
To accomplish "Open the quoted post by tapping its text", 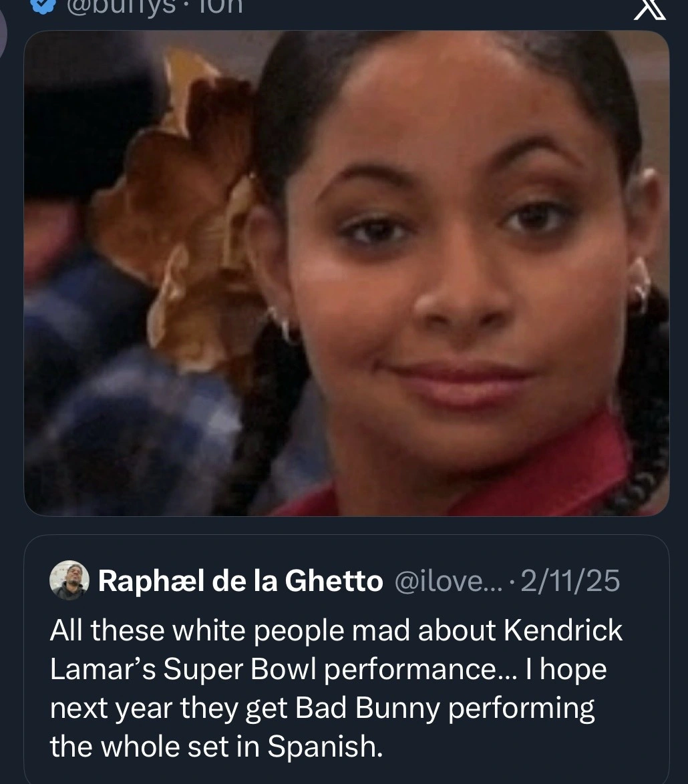I will (x=334, y=688).
